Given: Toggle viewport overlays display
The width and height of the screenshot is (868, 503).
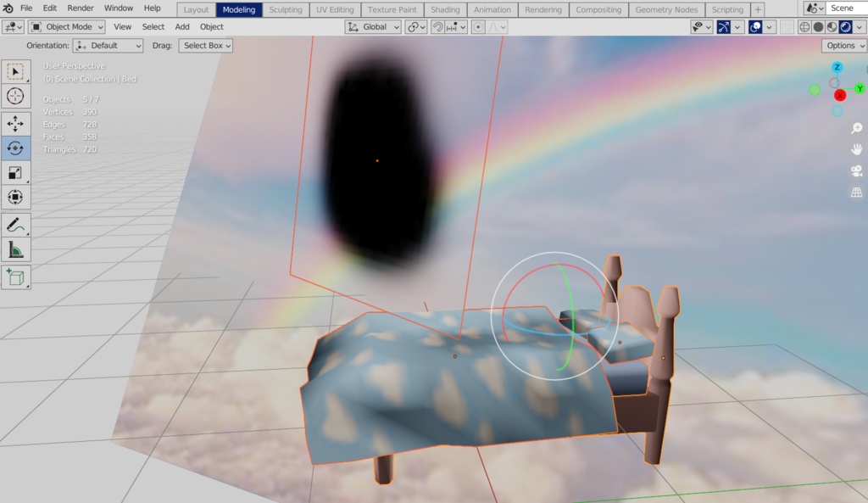Looking at the screenshot, I should coord(755,26).
